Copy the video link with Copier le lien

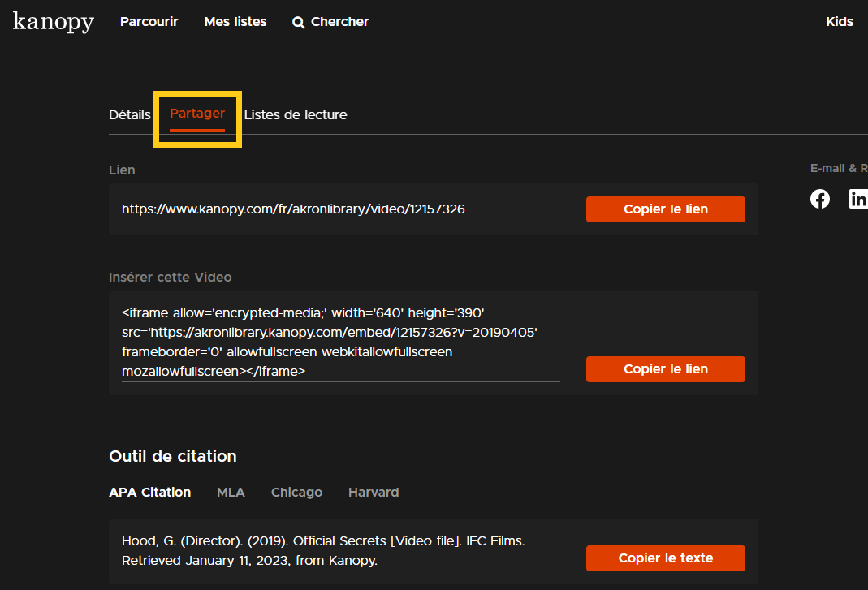pyautogui.click(x=665, y=209)
